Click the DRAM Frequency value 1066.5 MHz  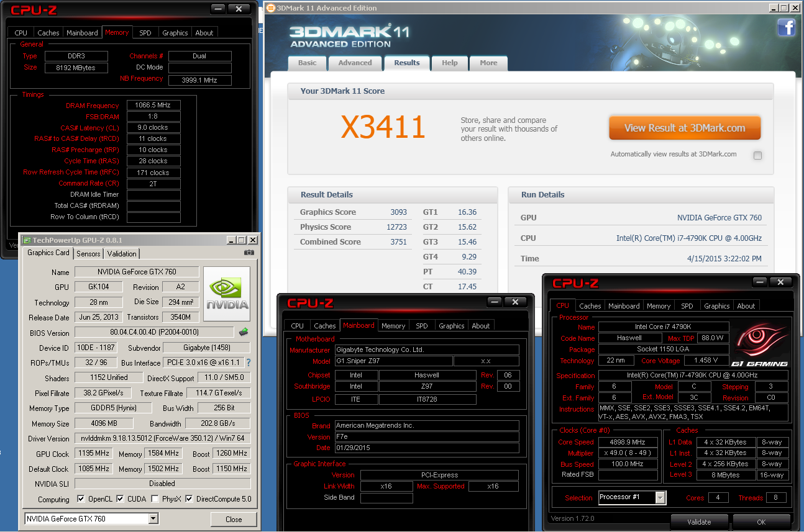(153, 106)
